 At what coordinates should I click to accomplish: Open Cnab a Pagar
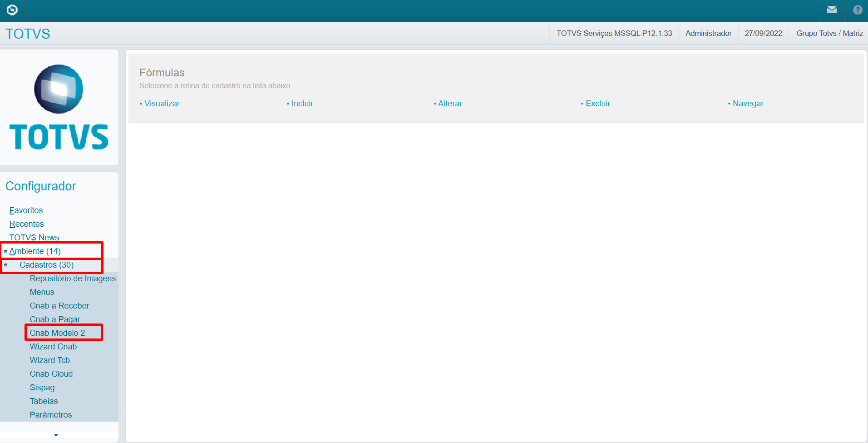(55, 319)
